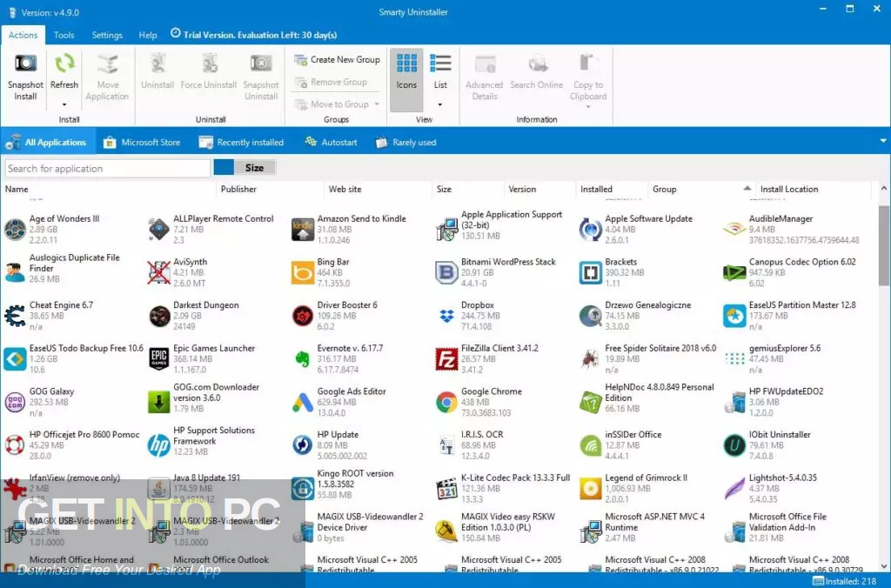Show the All Applications category
Image resolution: width=891 pixels, height=588 pixels.
click(x=47, y=142)
